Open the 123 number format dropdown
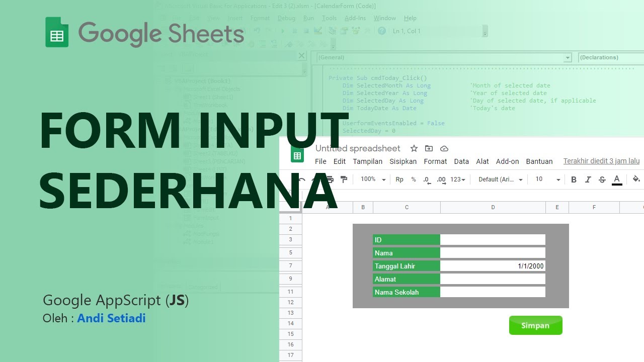The image size is (644, 362). coord(458,179)
